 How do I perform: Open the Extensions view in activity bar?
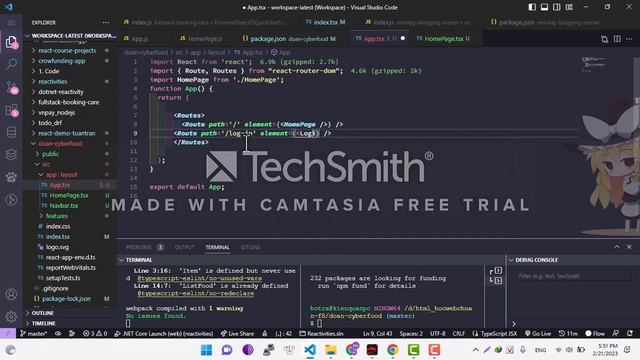[11, 110]
